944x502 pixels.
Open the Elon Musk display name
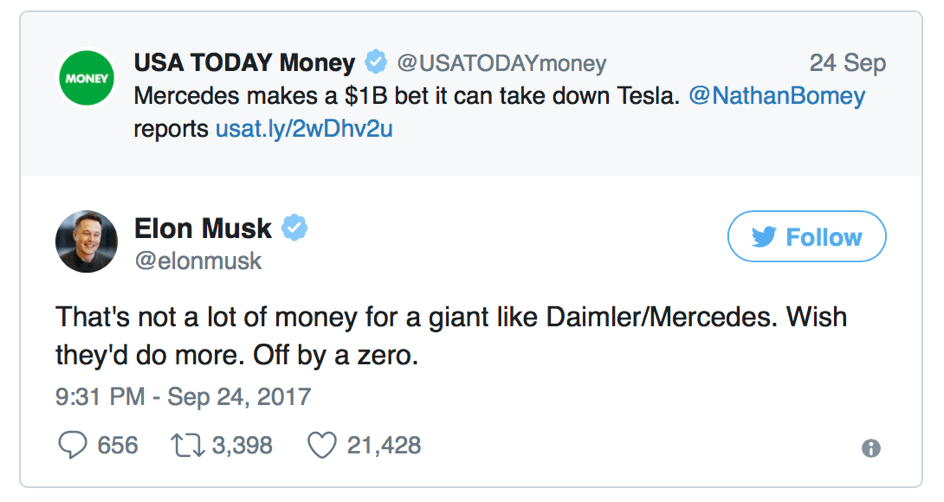coord(203,228)
